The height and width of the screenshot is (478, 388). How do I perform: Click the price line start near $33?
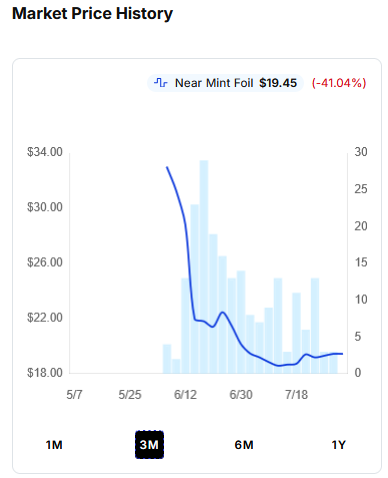point(167,167)
